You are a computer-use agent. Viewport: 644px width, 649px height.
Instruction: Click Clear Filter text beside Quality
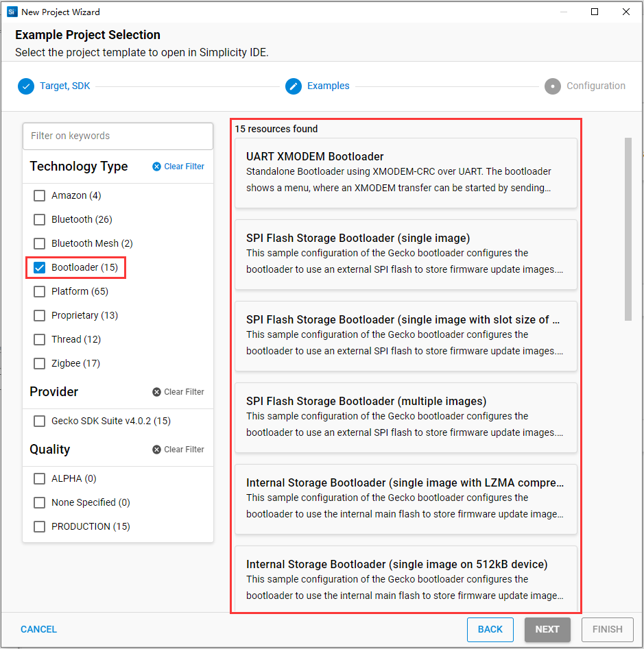(184, 450)
